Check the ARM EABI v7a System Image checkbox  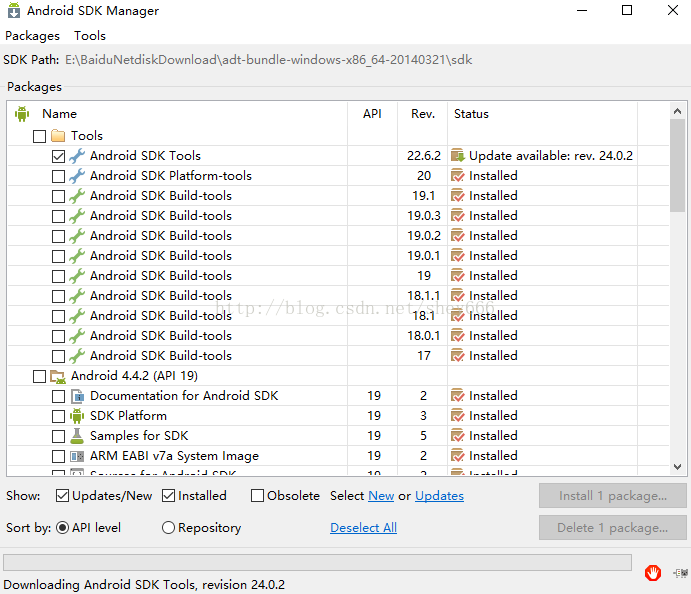click(x=58, y=457)
